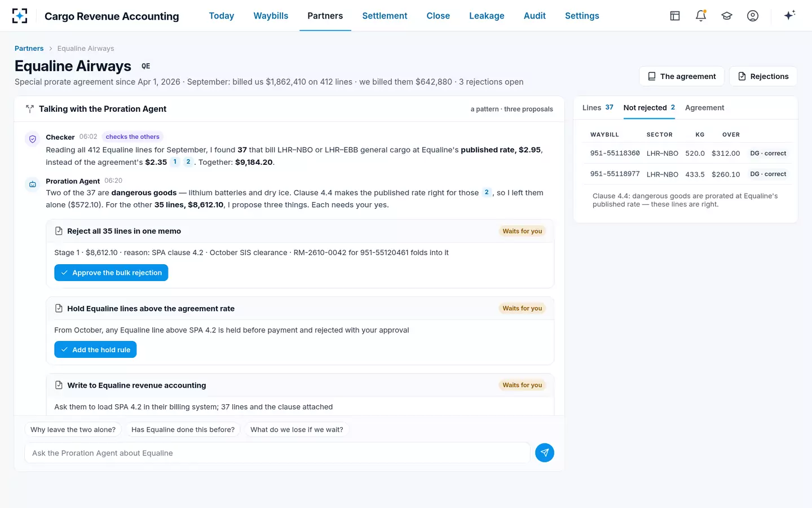
Task: Click the document icon beside Reject all 35 lines
Action: (x=59, y=231)
